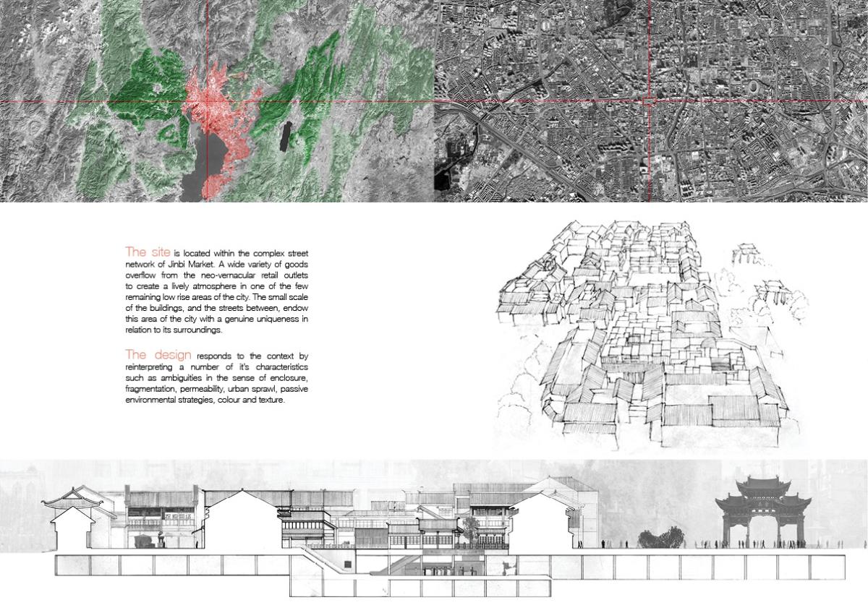Screen dimensions: 868x613
Task: Click the red crosshair intersection on regional map
Action: coord(208,101)
